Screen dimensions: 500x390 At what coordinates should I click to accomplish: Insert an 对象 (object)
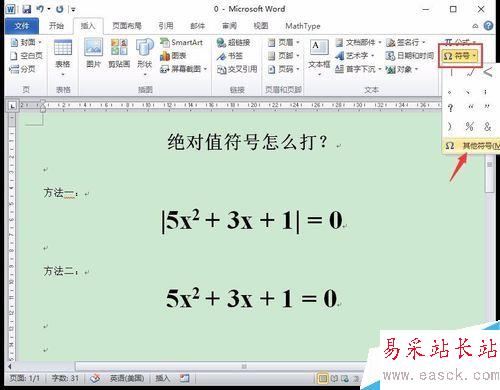(402, 69)
